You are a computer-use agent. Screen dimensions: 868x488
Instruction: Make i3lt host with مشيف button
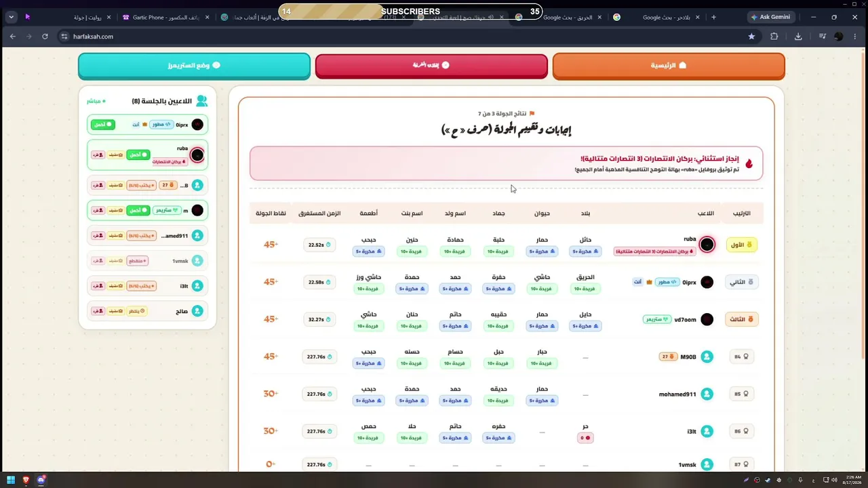(x=117, y=286)
